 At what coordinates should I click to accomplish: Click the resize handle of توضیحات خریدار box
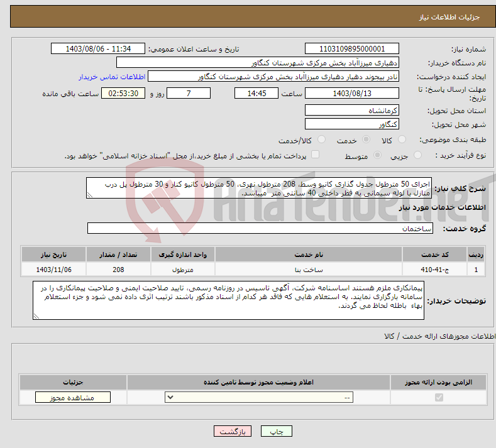[x=36, y=316]
